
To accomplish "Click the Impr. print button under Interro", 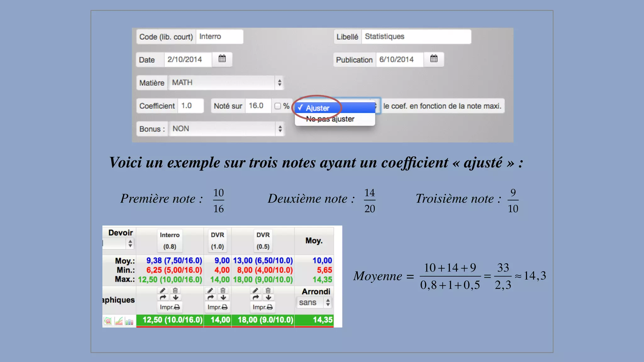I will coord(169,307).
